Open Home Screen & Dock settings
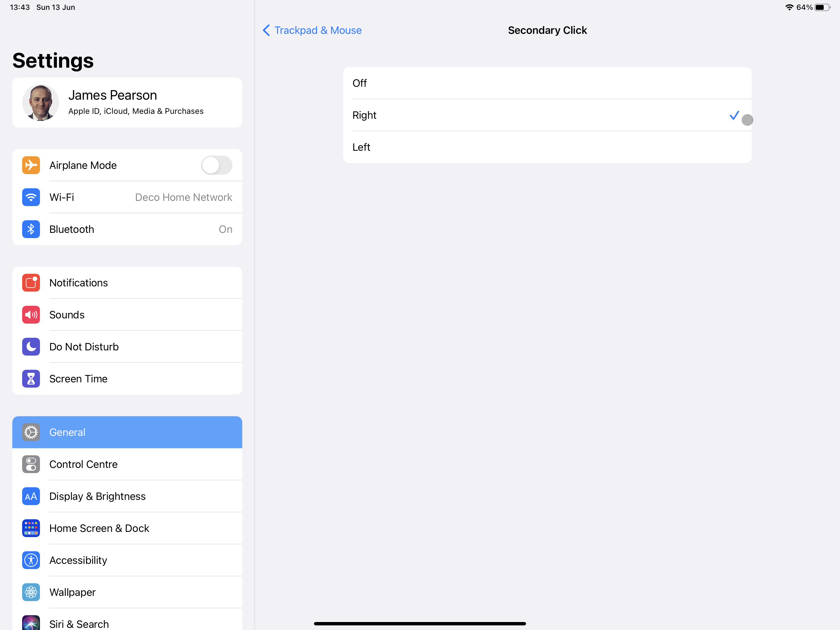This screenshot has height=630, width=840. (x=127, y=528)
